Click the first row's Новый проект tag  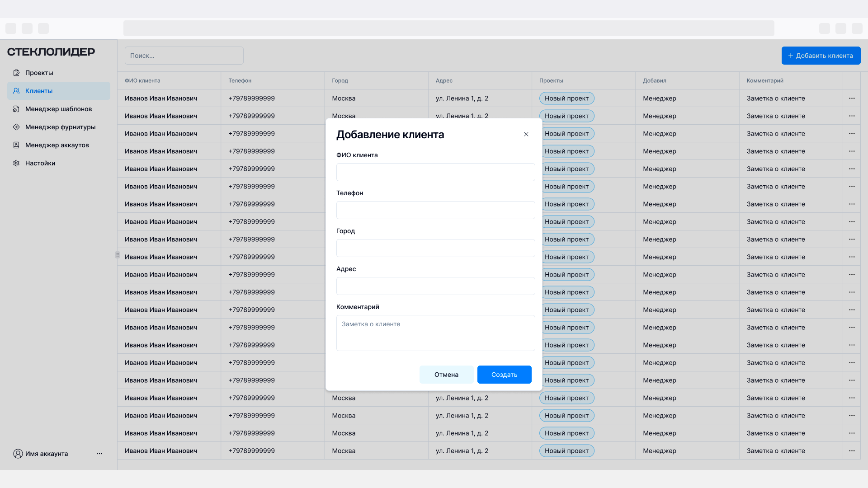coord(566,98)
